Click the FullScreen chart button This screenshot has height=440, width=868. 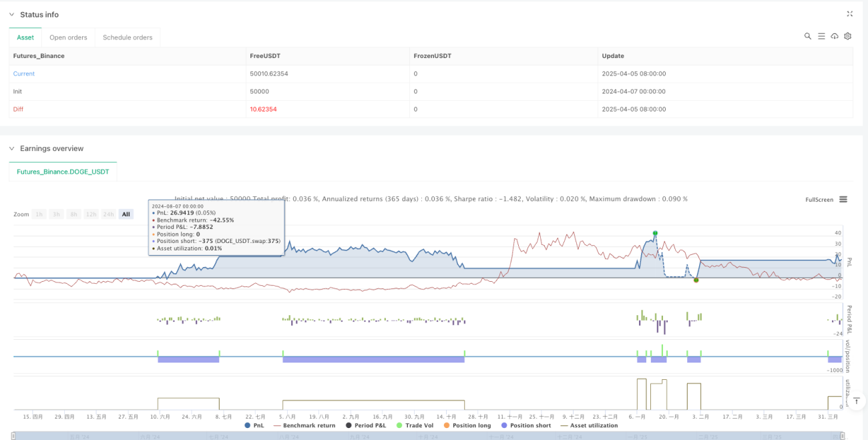tap(819, 200)
